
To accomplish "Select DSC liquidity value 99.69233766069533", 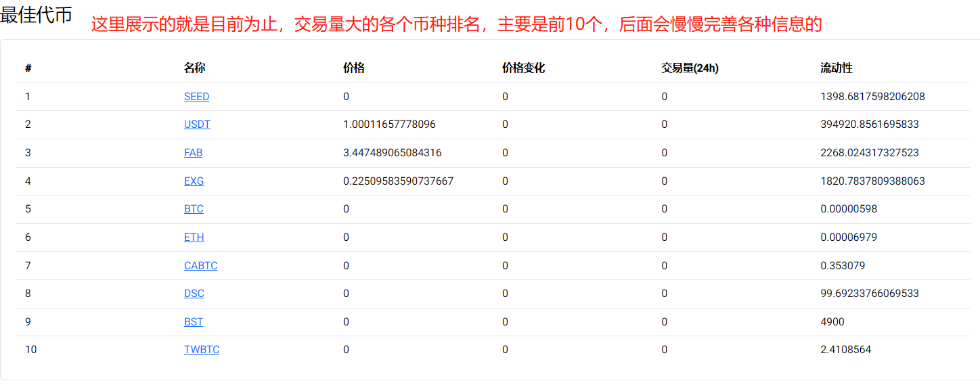I will click(x=870, y=294).
